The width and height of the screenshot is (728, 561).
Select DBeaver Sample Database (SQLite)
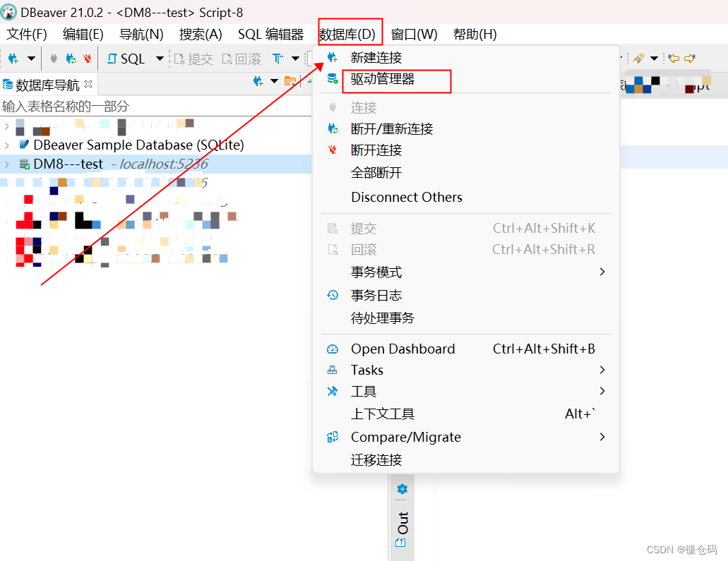[x=139, y=145]
